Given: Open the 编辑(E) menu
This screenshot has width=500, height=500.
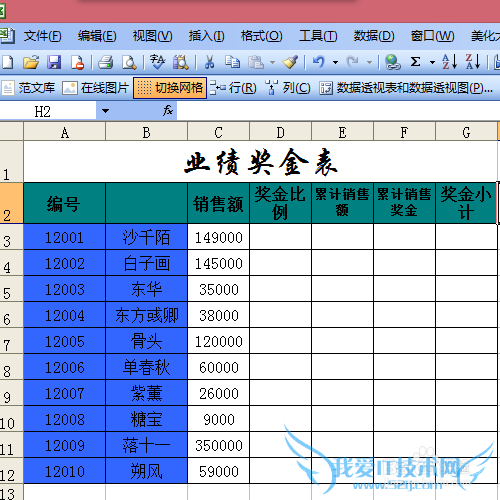Looking at the screenshot, I should (x=97, y=36).
